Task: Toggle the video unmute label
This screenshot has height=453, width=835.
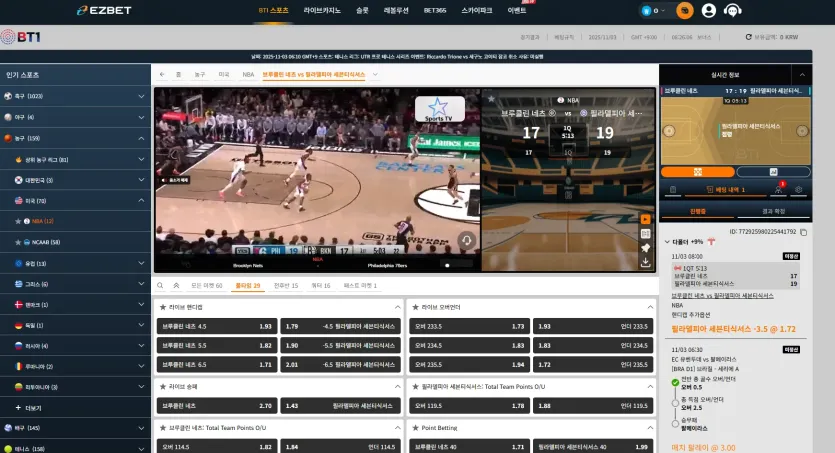Action: (x=175, y=180)
